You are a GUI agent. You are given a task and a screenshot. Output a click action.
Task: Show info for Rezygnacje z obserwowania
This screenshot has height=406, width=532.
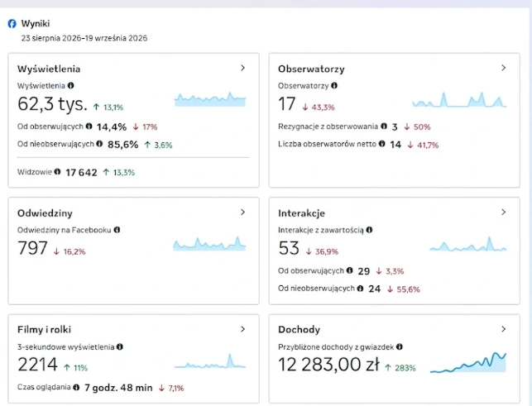[384, 127]
